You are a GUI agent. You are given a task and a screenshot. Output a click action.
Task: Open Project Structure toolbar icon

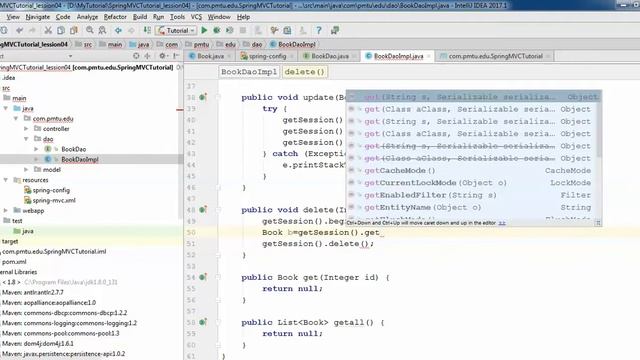[287, 30]
